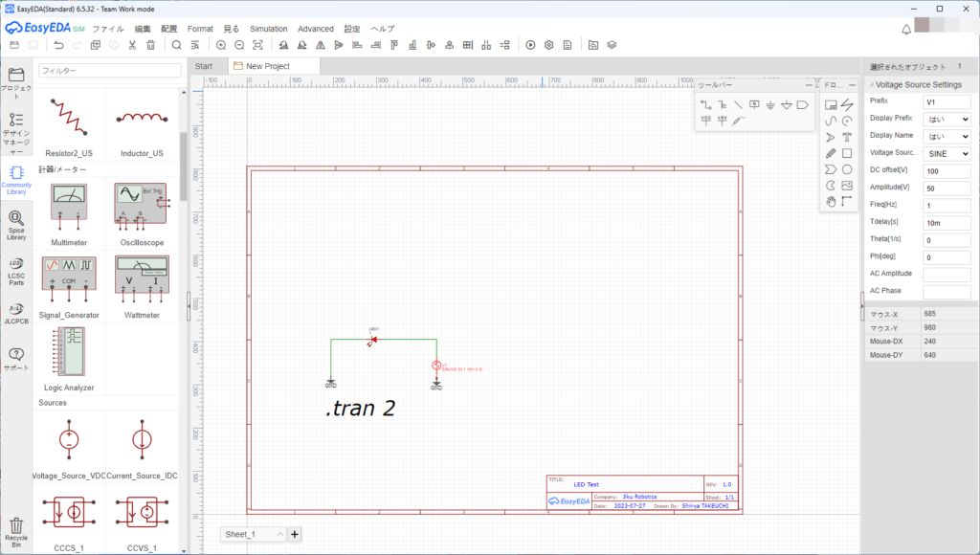Screen dimensions: 980x555
Task: Click the Zoom Out toolbar icon
Action: pos(239,45)
